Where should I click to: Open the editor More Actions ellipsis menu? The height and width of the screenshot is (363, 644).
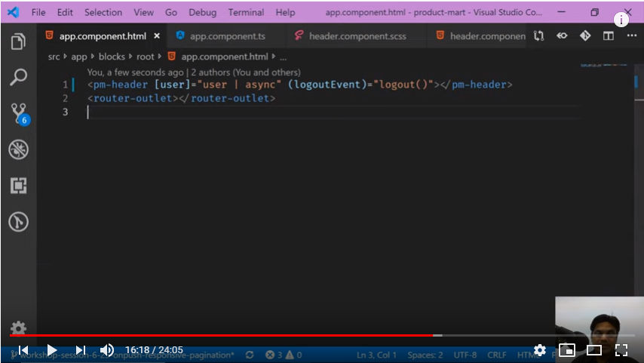631,35
